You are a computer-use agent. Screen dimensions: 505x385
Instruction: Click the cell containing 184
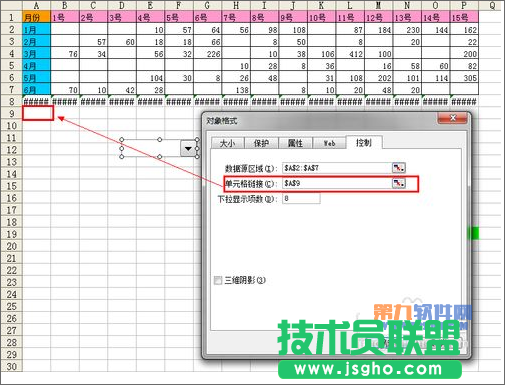378,29
